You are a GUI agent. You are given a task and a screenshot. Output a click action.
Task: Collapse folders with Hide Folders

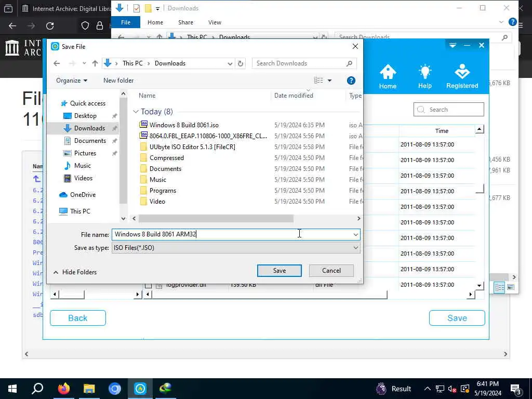(75, 272)
